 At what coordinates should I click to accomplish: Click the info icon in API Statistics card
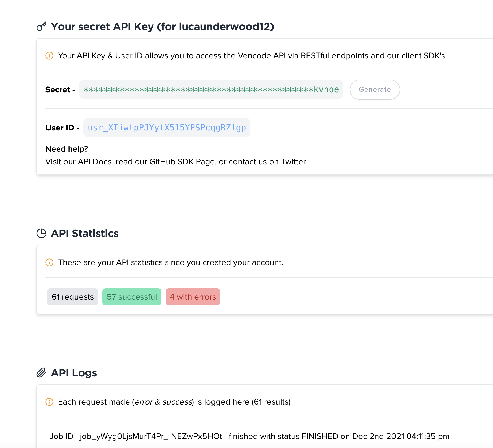coord(49,262)
